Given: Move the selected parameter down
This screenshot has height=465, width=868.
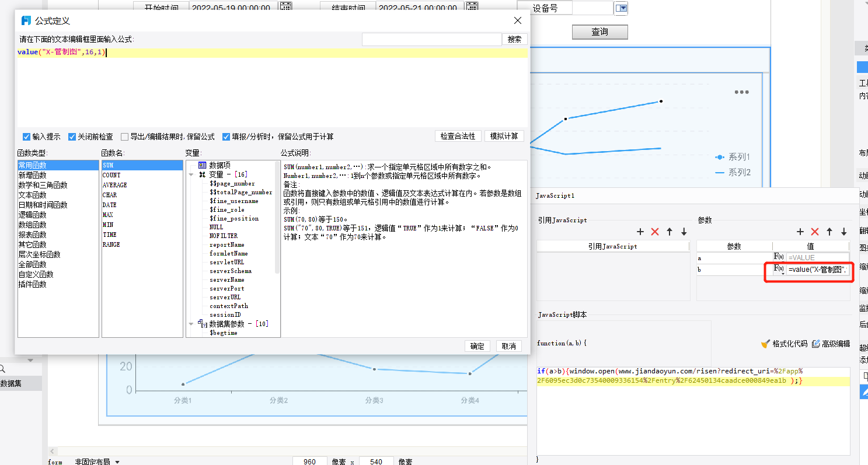Looking at the screenshot, I should 844,232.
